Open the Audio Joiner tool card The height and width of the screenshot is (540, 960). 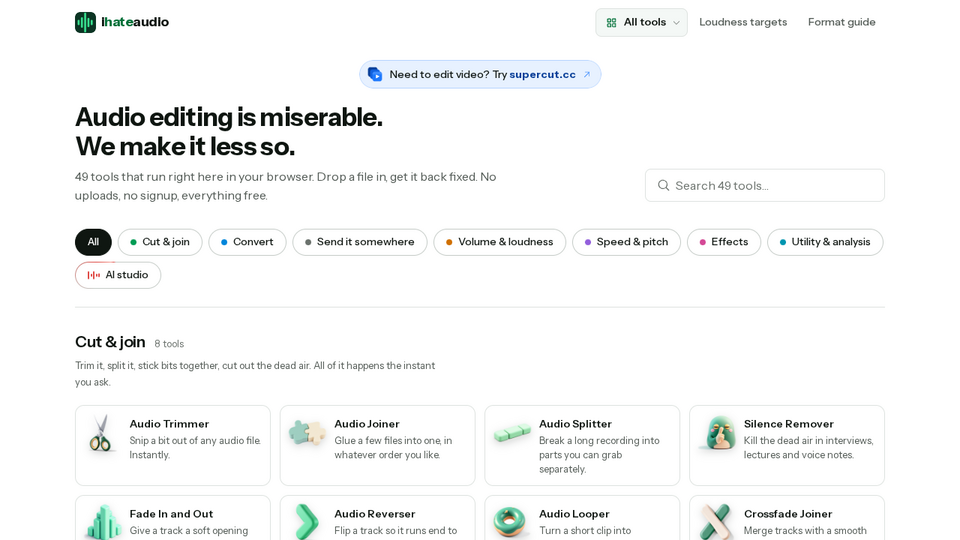[x=377, y=445]
